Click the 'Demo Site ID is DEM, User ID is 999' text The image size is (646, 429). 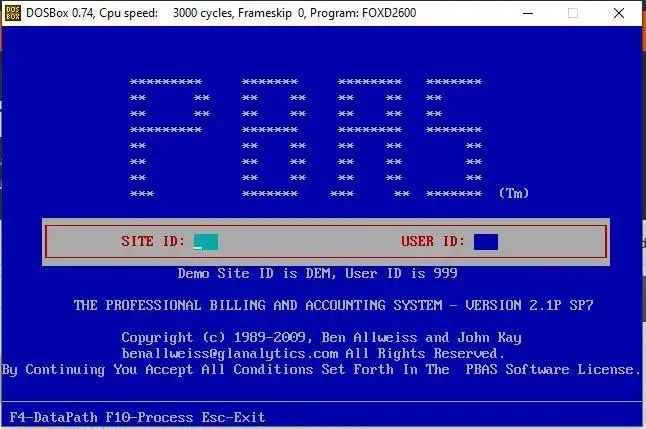click(x=318, y=273)
